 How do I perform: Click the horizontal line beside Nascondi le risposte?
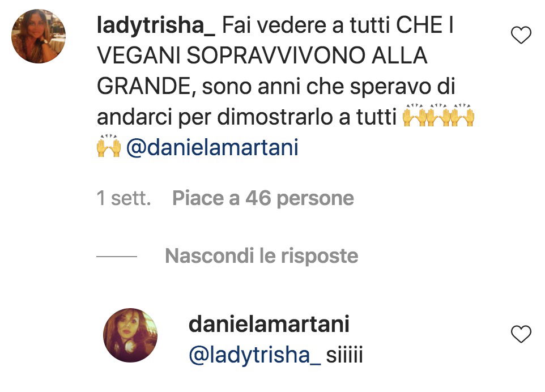[x=117, y=257]
